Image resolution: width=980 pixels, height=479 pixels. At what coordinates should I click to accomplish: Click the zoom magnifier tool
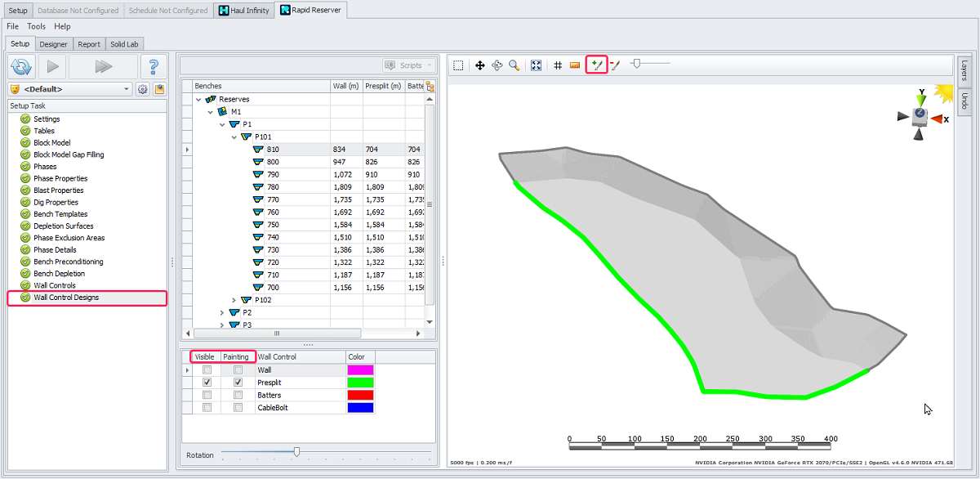pyautogui.click(x=514, y=65)
